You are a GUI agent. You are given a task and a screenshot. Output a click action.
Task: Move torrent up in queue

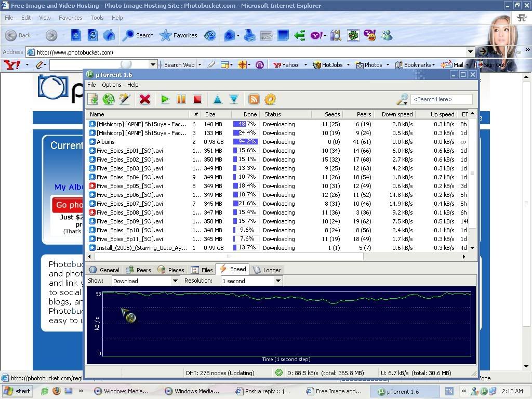pos(218,99)
